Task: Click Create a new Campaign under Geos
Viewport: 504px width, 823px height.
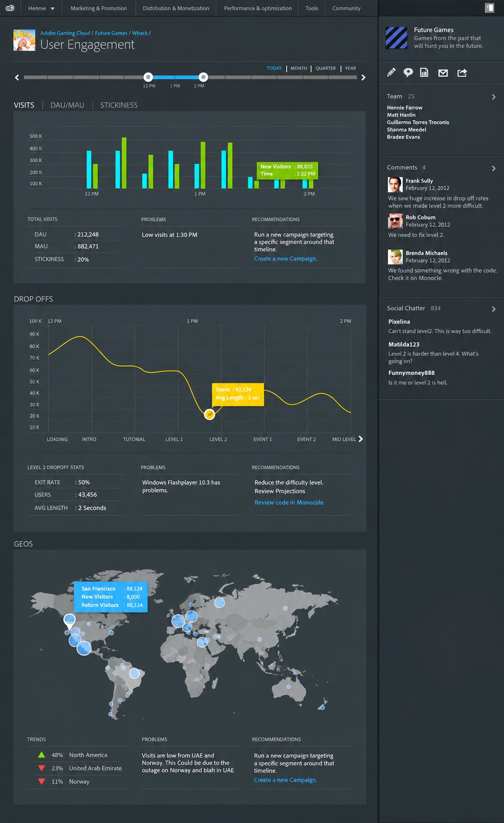Action: (286, 780)
